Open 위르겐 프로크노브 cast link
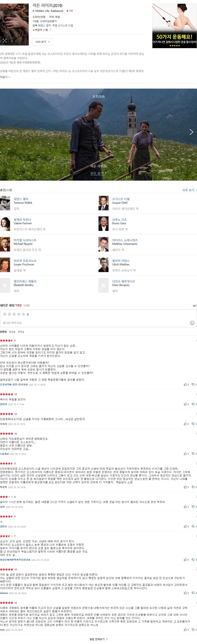This screenshot has width=197, height=644. click(25, 261)
